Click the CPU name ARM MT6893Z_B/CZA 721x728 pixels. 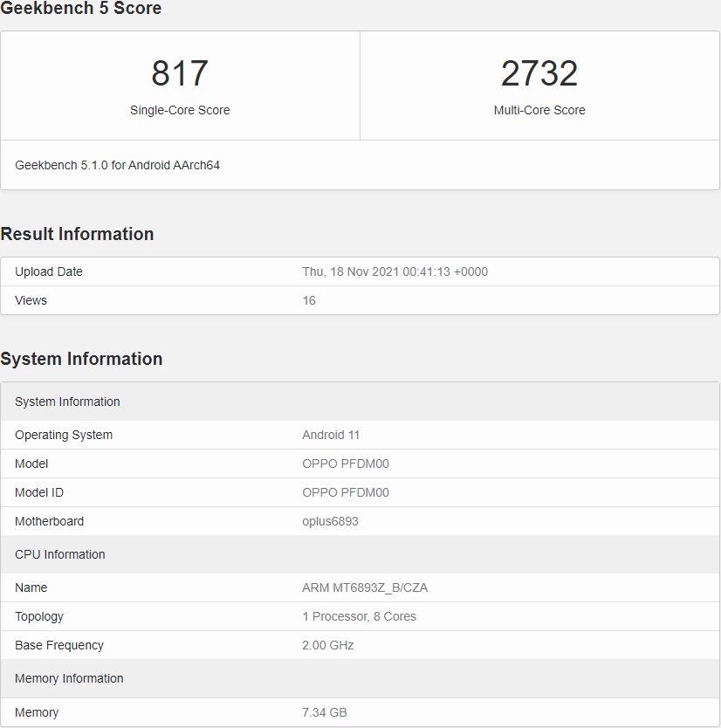coord(365,587)
